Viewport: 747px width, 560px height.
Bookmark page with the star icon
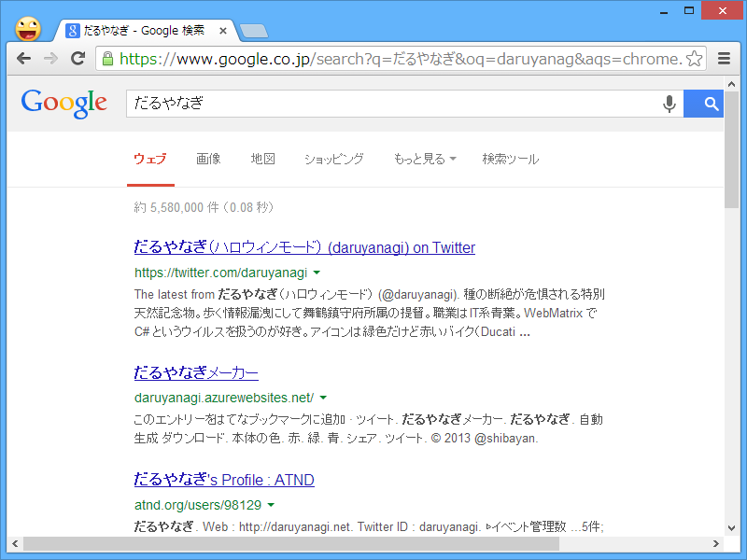(694, 59)
